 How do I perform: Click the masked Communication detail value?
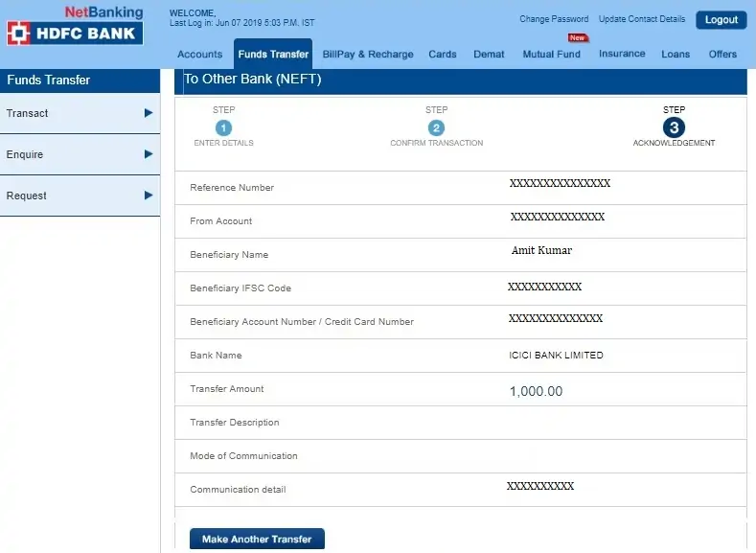[540, 486]
